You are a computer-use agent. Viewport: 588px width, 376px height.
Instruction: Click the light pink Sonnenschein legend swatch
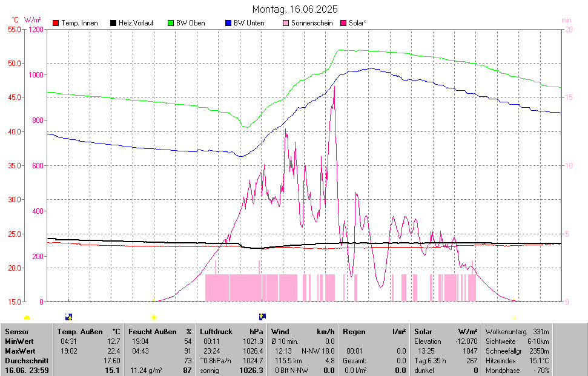pyautogui.click(x=286, y=23)
